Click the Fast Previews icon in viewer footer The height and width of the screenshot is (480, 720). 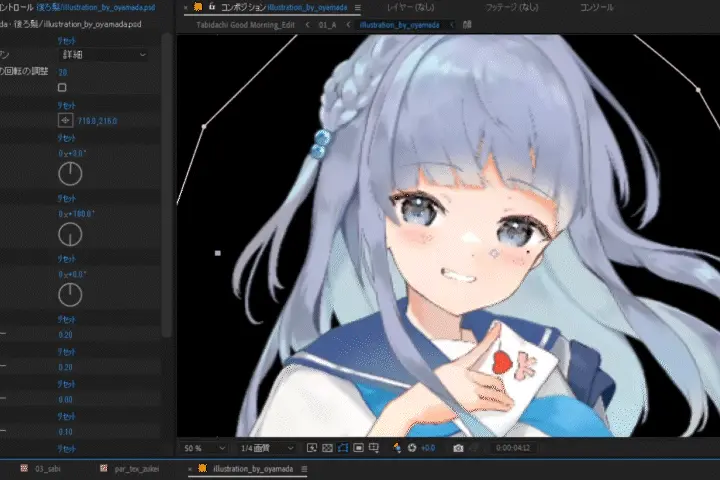[x=312, y=448]
